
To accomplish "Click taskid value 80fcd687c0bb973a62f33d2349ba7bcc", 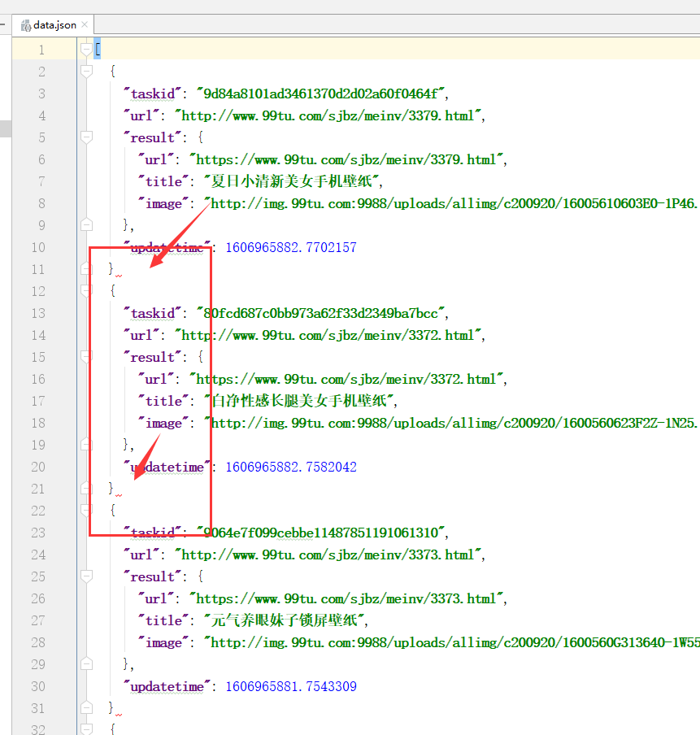I will click(x=321, y=313).
